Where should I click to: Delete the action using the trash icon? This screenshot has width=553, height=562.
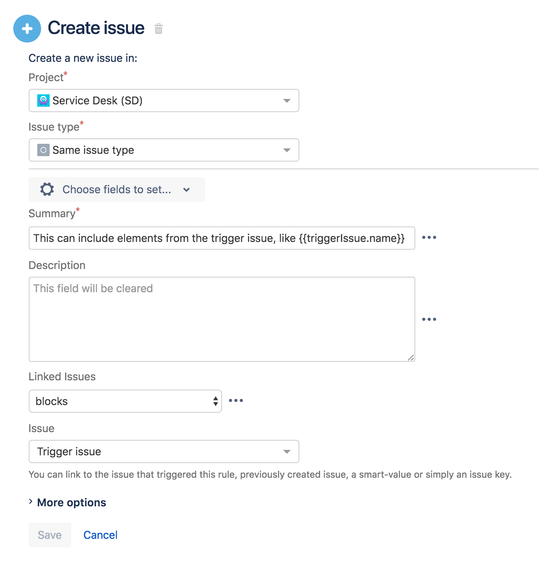158,28
